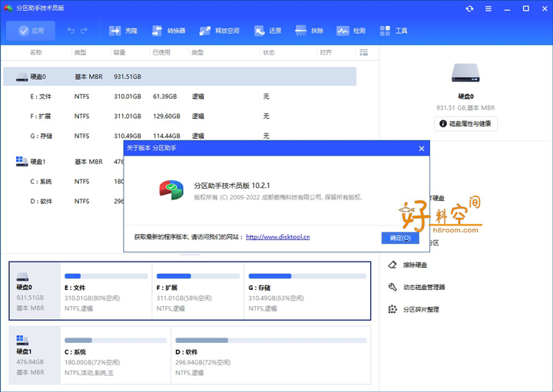Screen dimensions: 553x392
Task: Click the wrench icon beside 动态磁盘管理器
Action: pos(392,287)
